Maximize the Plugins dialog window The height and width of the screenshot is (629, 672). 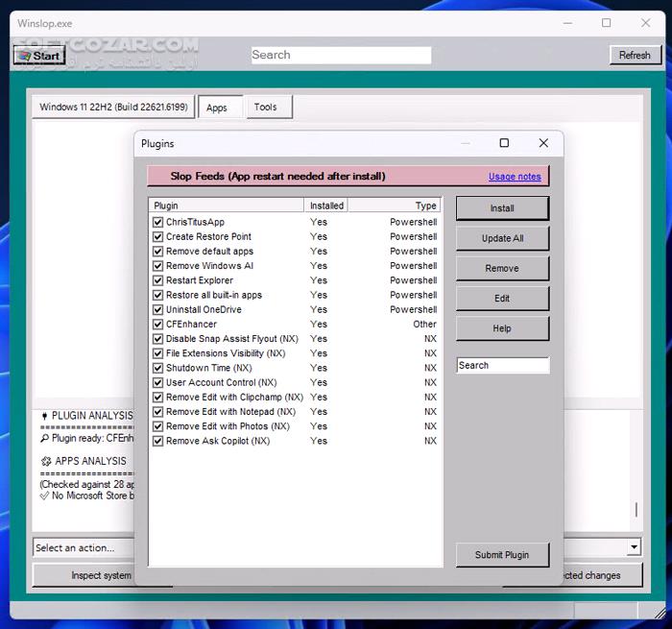tap(504, 144)
